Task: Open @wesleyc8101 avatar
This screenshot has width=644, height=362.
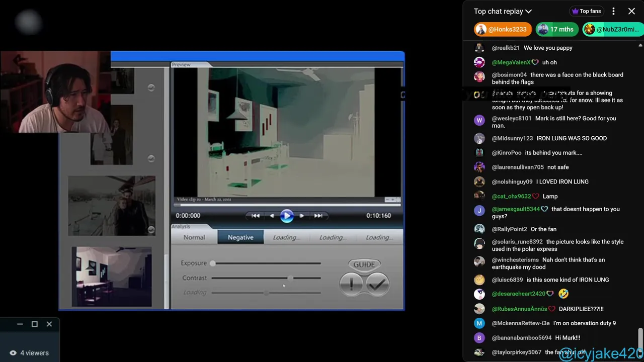Action: click(x=479, y=120)
